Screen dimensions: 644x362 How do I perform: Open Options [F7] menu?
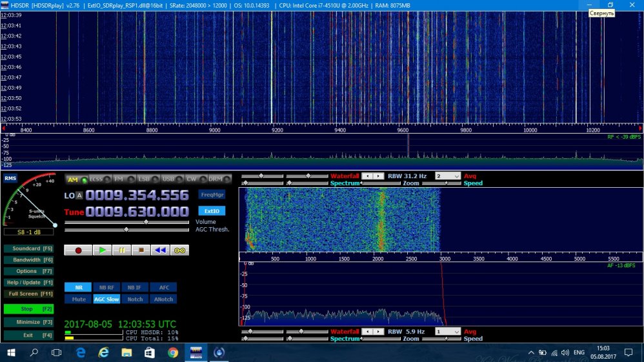click(29, 271)
